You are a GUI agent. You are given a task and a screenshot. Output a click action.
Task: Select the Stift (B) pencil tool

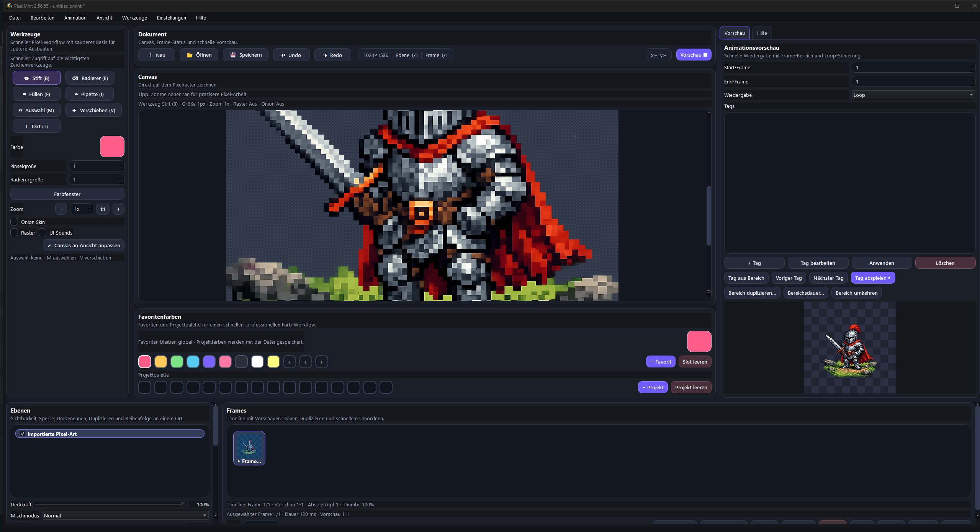[37, 78]
